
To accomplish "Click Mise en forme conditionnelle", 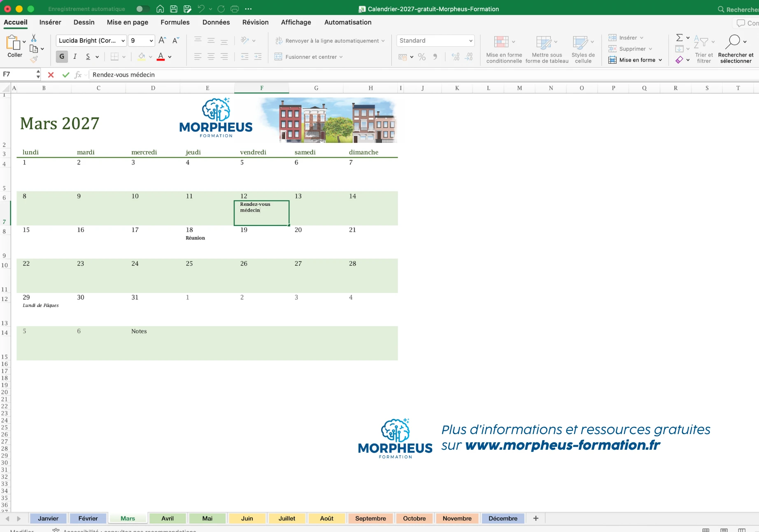I will tap(504, 49).
